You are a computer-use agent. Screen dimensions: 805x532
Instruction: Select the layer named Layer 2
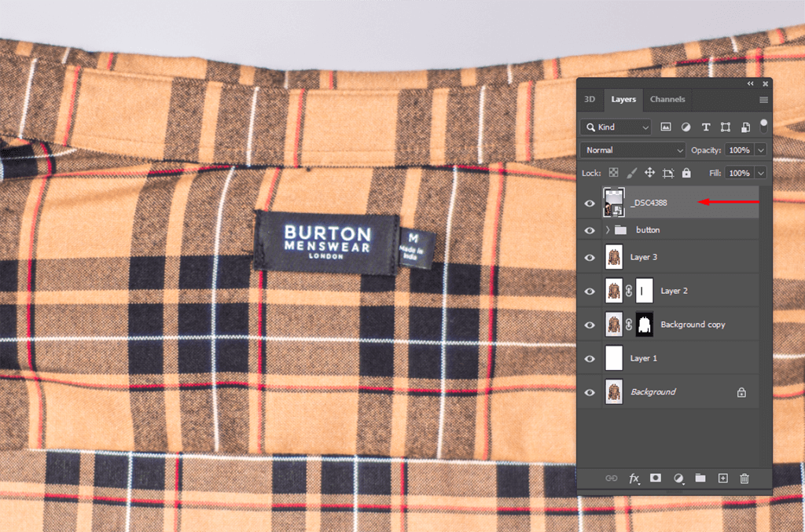tap(674, 291)
